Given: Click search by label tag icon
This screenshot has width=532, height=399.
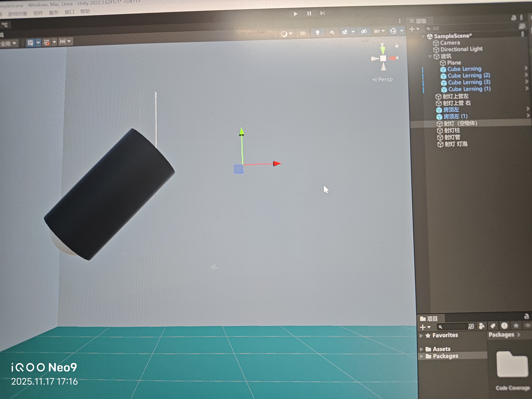Looking at the screenshot, I should tap(493, 326).
